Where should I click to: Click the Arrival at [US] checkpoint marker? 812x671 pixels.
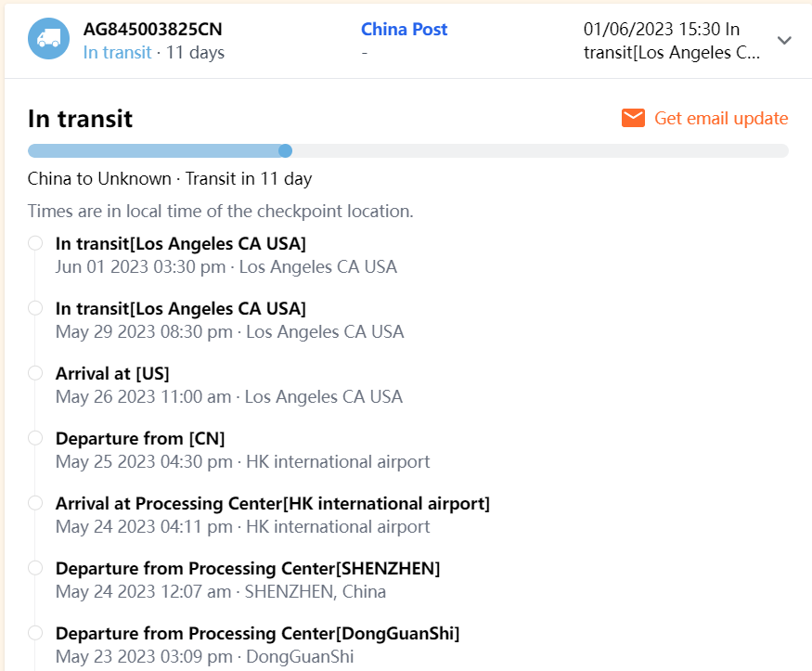tap(35, 373)
